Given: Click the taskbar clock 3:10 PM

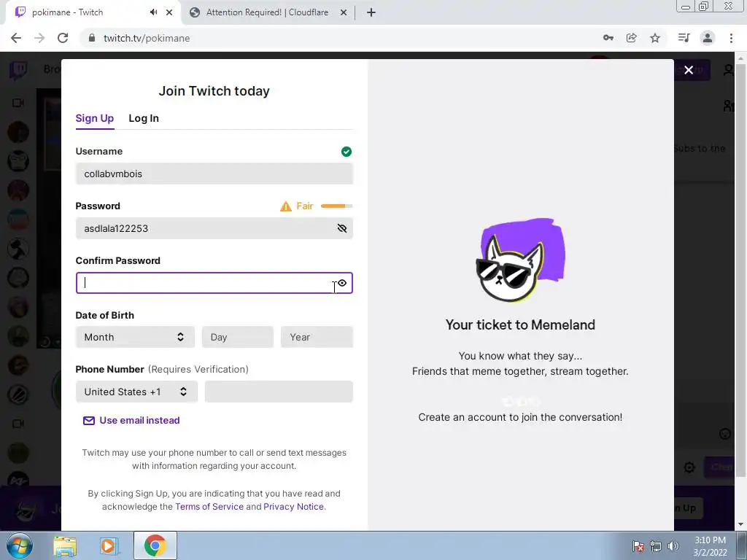Looking at the screenshot, I should pos(711,540).
